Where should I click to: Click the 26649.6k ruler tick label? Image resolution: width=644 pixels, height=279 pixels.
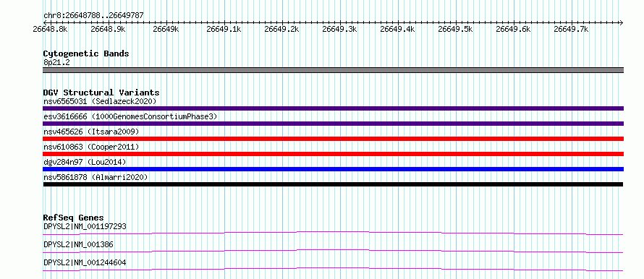514,29
